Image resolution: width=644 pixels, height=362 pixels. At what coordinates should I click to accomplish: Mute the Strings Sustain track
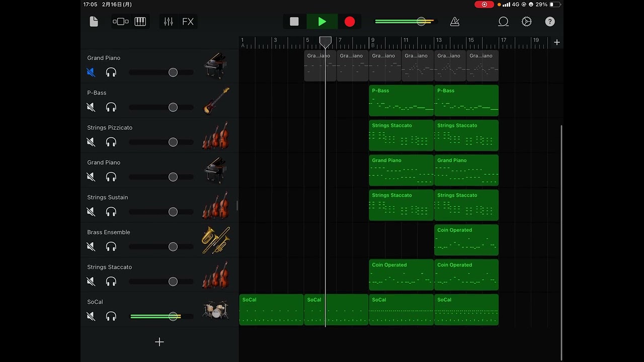click(x=91, y=212)
